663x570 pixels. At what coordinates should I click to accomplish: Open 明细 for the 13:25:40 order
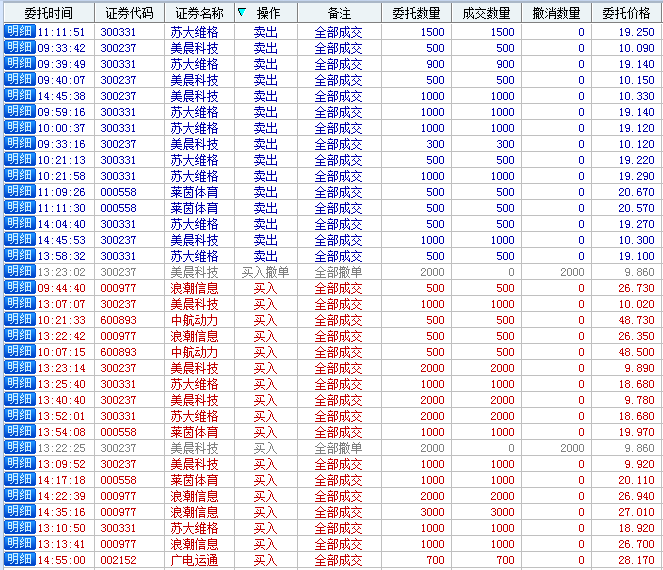(19, 384)
